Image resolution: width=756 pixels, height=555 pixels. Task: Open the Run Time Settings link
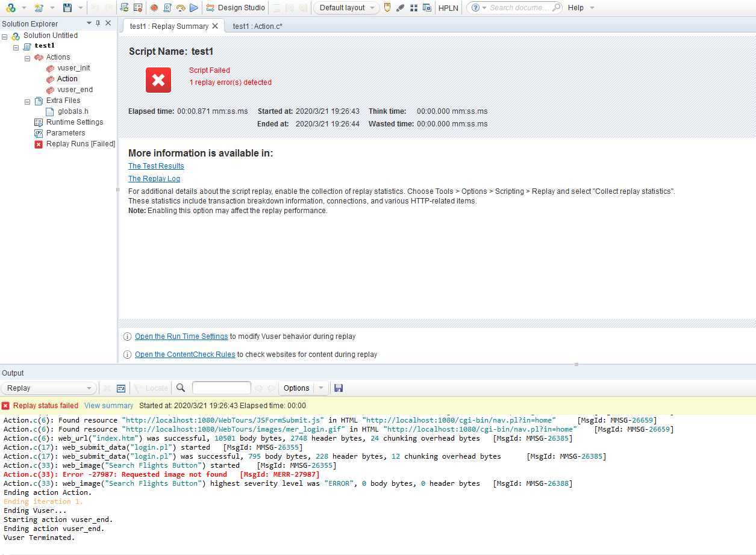(x=181, y=336)
